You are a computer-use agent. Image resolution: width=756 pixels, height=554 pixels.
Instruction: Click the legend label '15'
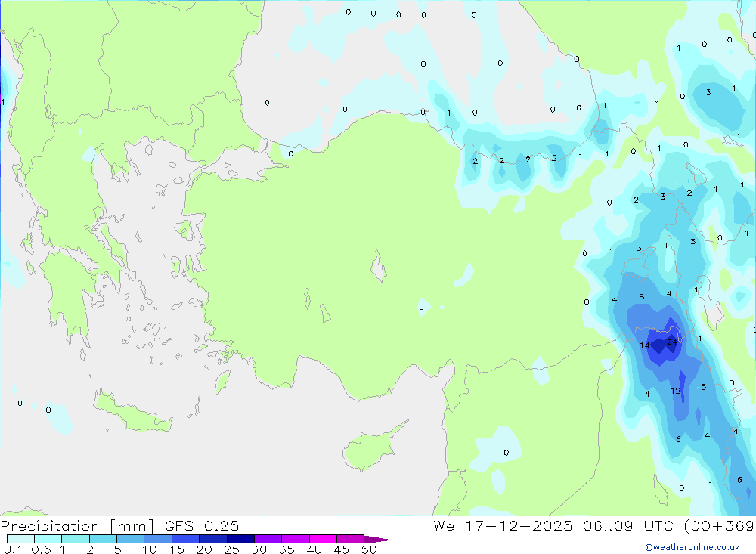[x=177, y=549]
